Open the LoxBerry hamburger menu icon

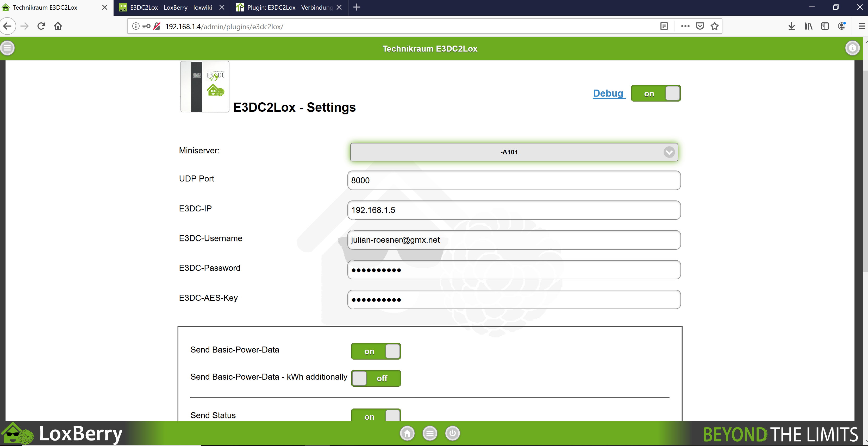point(7,48)
